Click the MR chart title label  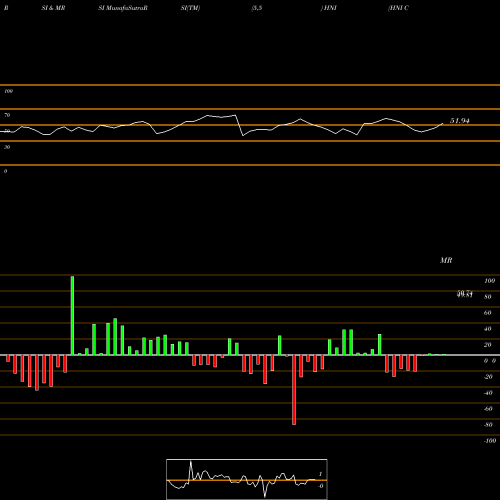446,260
